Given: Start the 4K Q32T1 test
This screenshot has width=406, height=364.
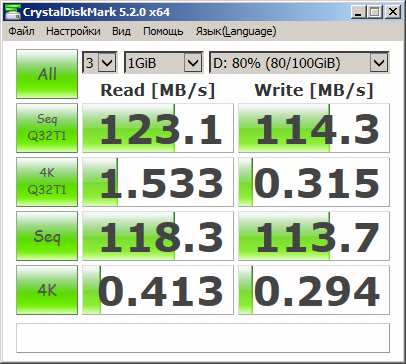Looking at the screenshot, I should (x=47, y=182).
